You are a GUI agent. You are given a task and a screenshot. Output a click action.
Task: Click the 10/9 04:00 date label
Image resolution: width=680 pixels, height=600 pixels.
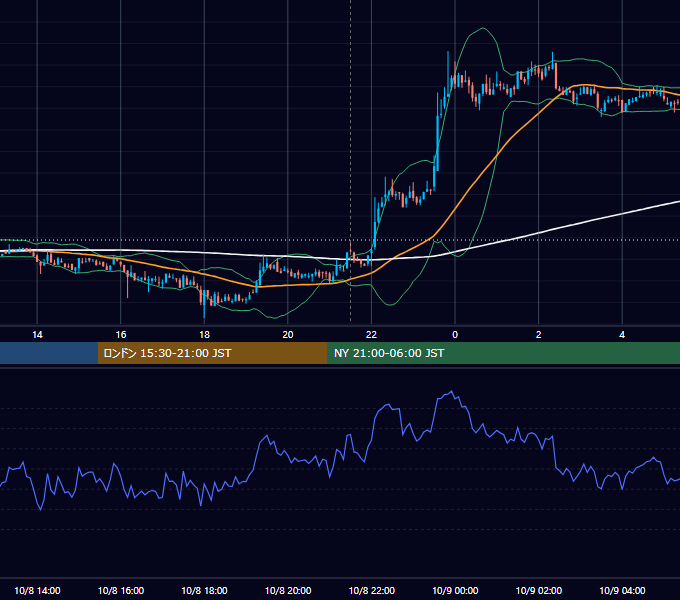coord(622,590)
